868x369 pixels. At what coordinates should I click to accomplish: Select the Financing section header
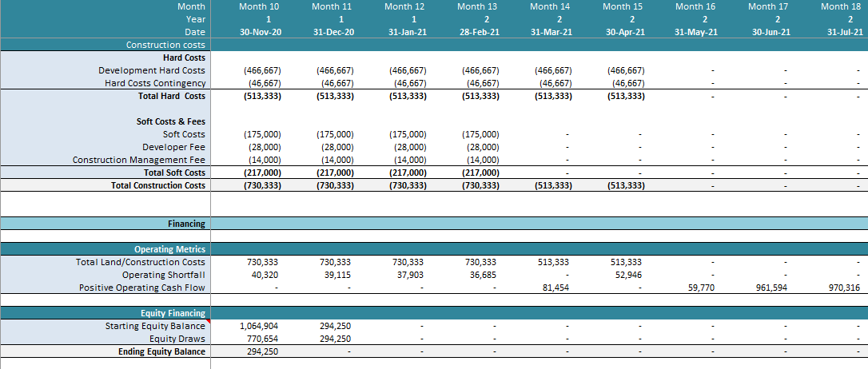(x=186, y=224)
